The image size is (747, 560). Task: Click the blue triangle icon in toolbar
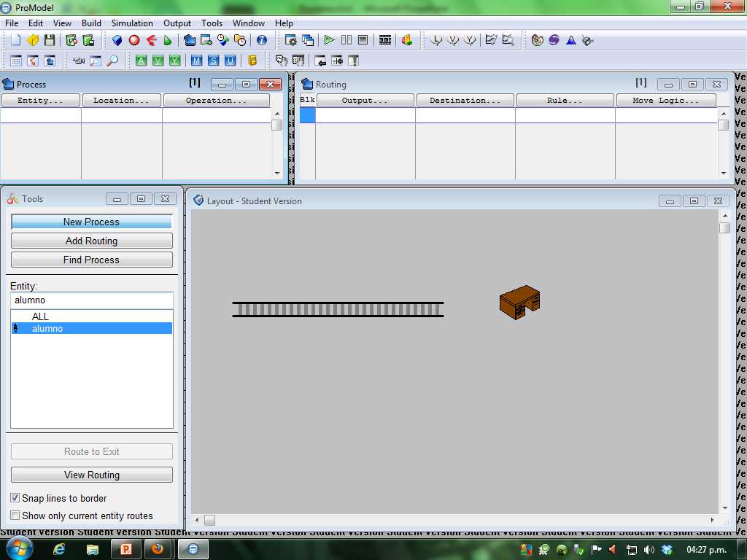pos(571,40)
